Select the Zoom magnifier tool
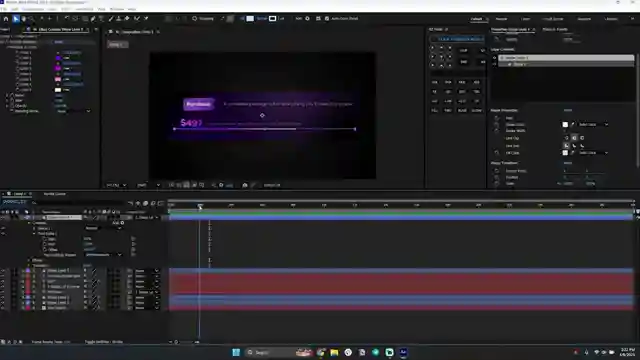 click(x=31, y=19)
